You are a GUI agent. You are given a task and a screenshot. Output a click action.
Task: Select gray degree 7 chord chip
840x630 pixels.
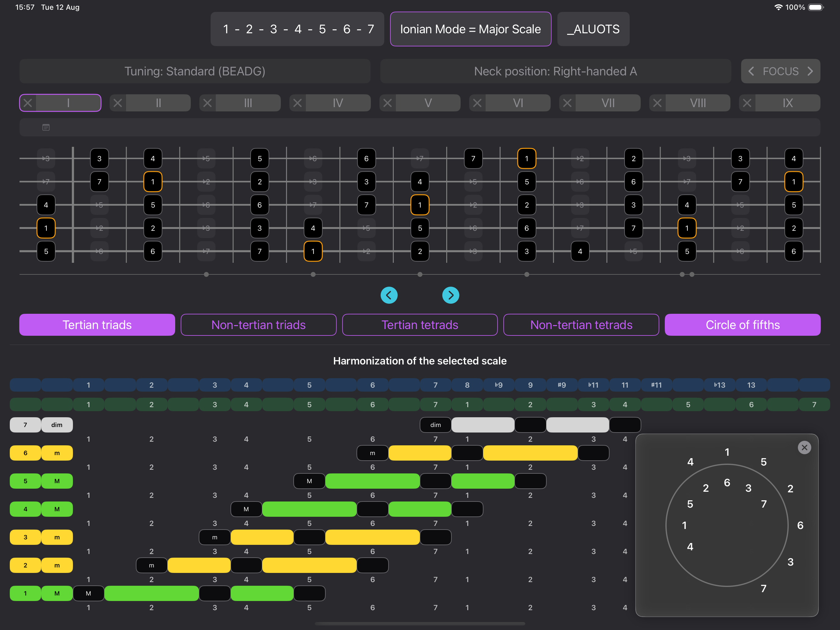tap(25, 425)
